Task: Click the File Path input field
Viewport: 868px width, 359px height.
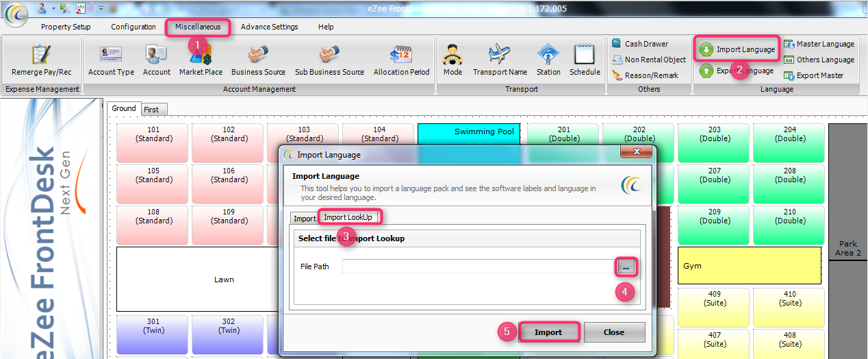Action: 478,267
